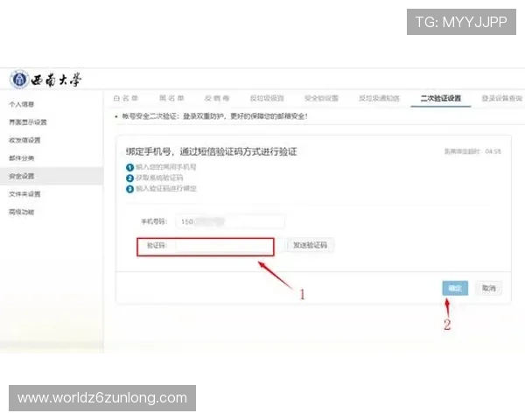The height and width of the screenshot is (420, 525).
Task: Open 界面显示设置 in the sidebar
Action: 28,122
